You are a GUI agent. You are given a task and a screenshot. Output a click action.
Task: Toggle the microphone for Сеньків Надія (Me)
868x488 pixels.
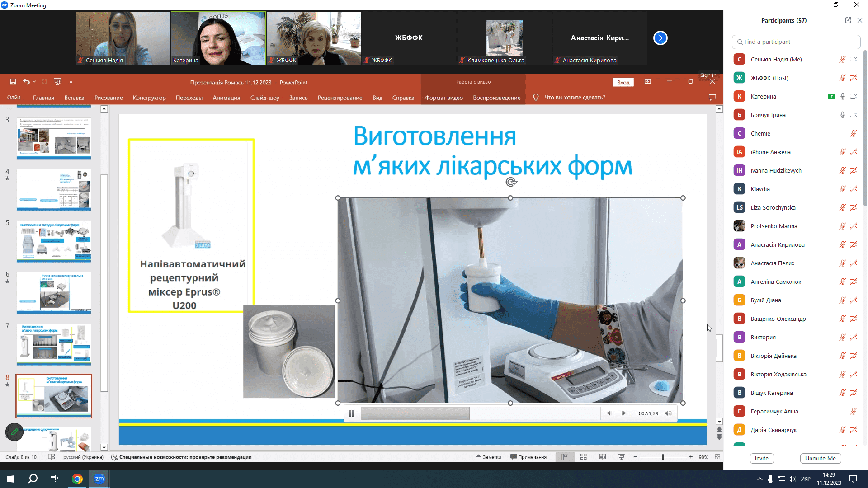(843, 60)
